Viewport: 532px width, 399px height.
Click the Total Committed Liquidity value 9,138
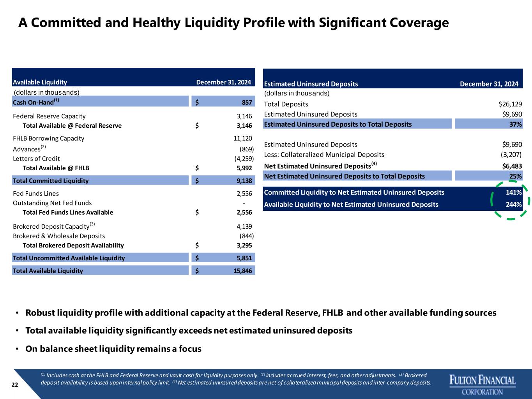244,181
